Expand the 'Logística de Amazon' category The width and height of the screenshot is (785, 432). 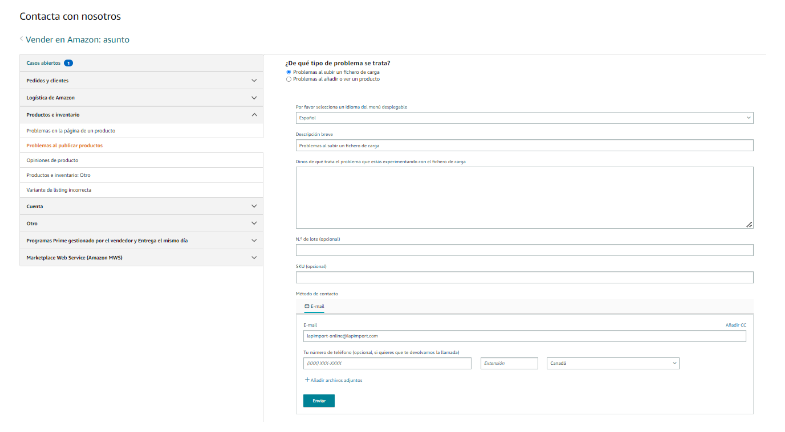click(x=141, y=98)
